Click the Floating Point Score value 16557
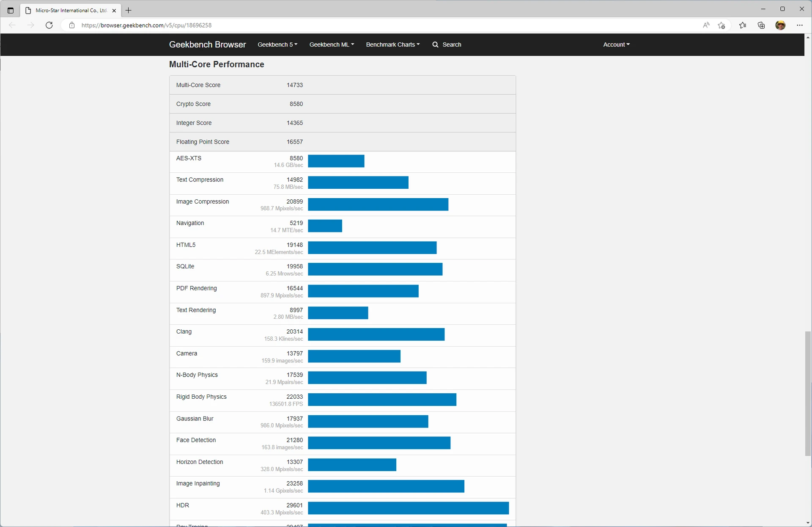 [294, 142]
